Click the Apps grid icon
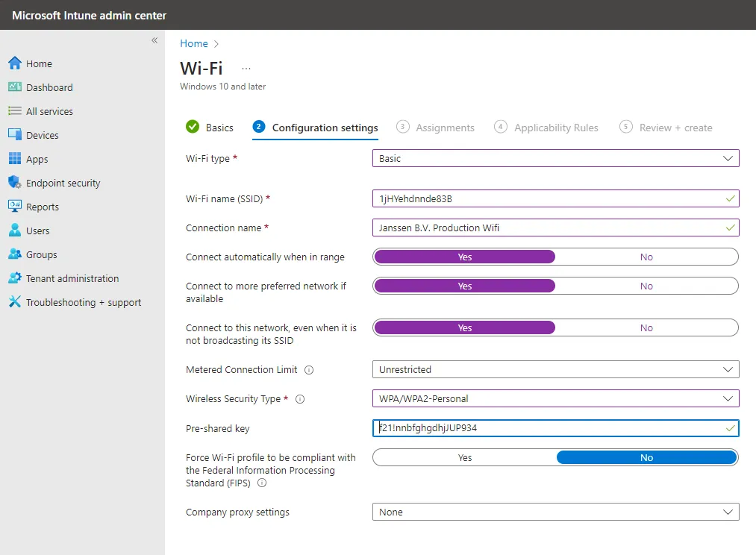The width and height of the screenshot is (756, 555). [15, 158]
